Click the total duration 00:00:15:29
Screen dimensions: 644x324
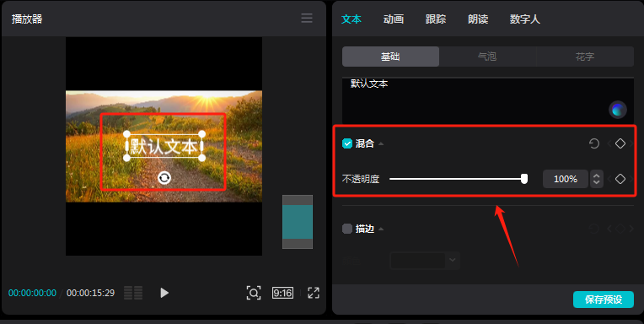90,293
